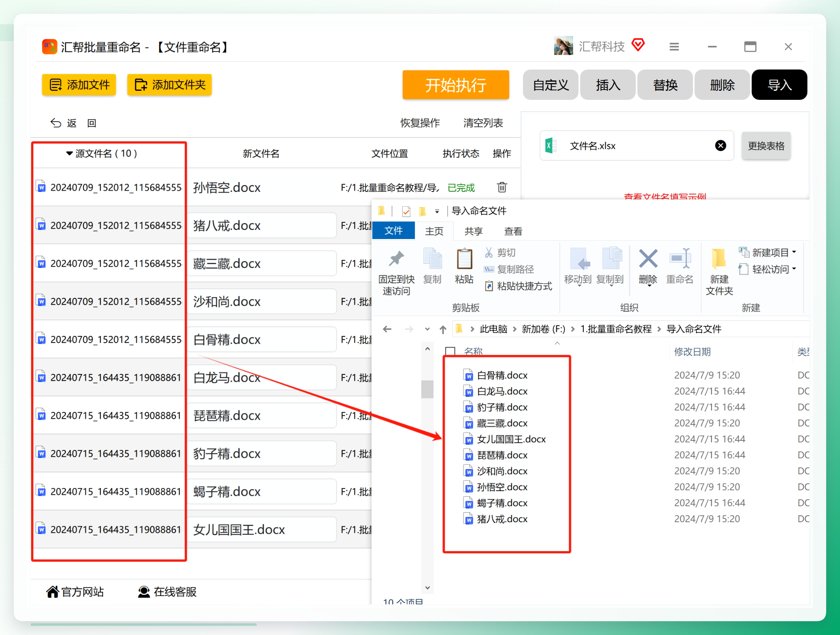The image size is (840, 635).
Task: Click the 汇帮科技 user avatar
Action: coord(563,46)
